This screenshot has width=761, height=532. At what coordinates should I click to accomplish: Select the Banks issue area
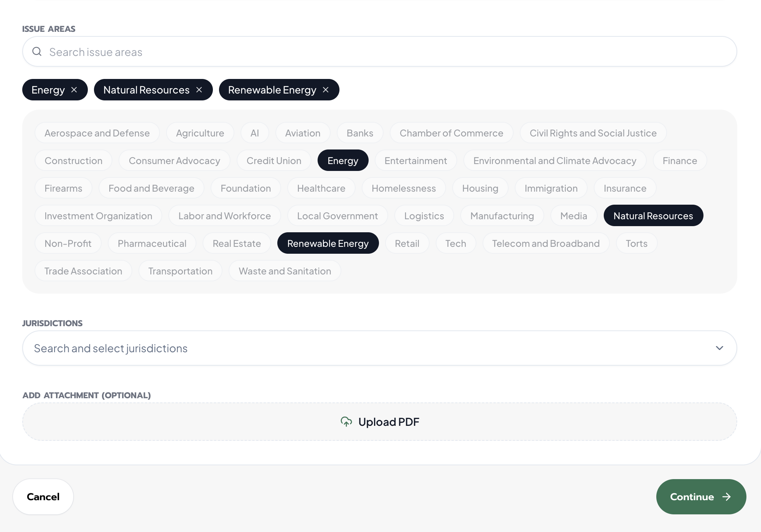[360, 133]
